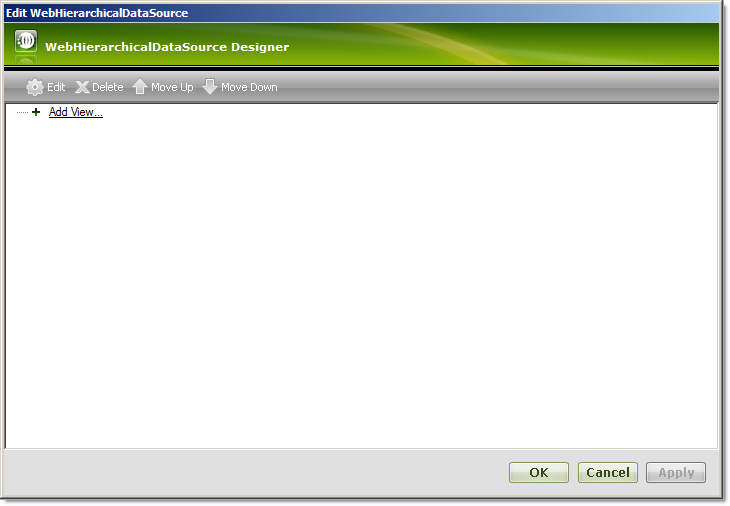Click the dotted tree line before plus

pyautogui.click(x=22, y=112)
